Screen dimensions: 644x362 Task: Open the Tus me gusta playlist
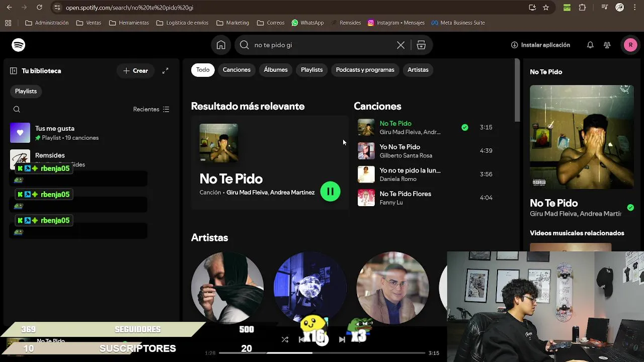point(91,133)
